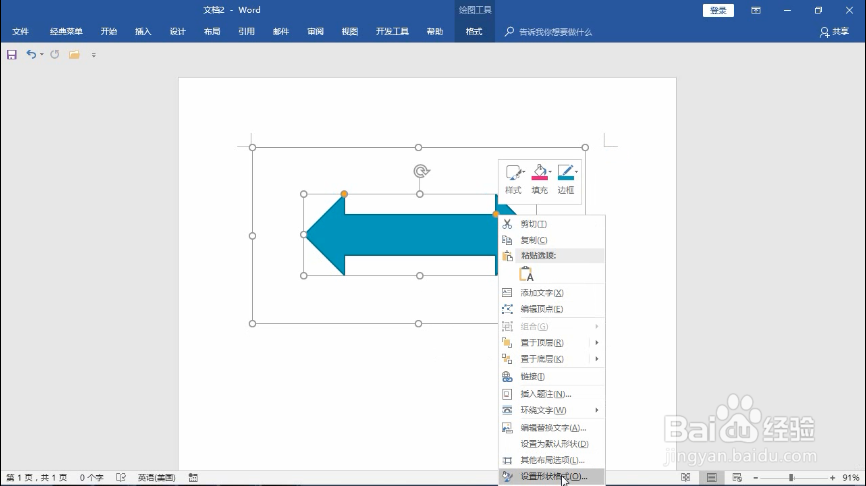
Task: Switch to the 布局 tab
Action: 212,31
